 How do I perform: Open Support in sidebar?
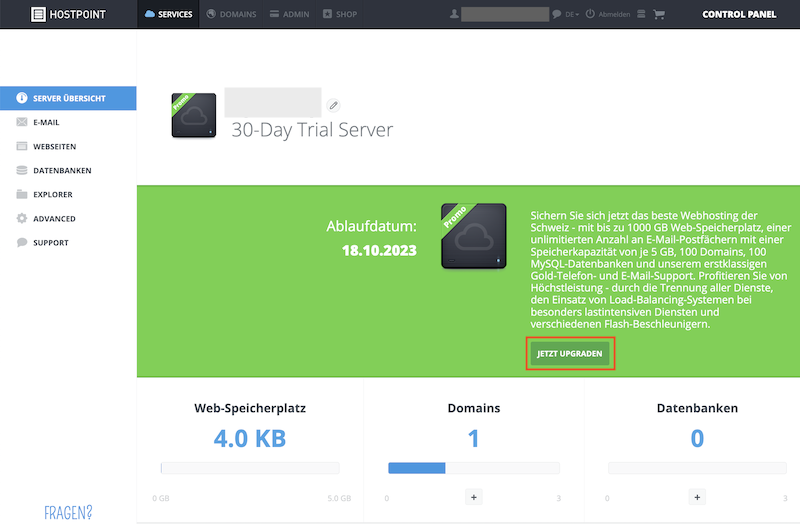point(68,242)
